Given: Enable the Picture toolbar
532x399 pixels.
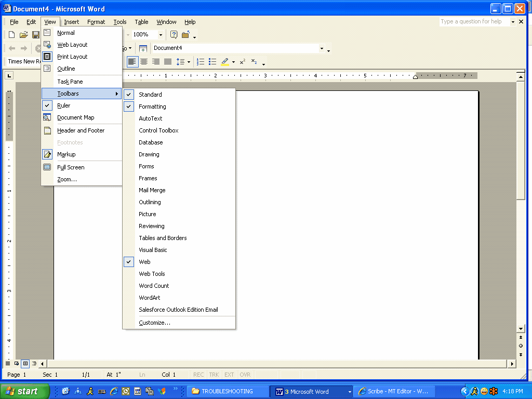Looking at the screenshot, I should click(x=179, y=214).
